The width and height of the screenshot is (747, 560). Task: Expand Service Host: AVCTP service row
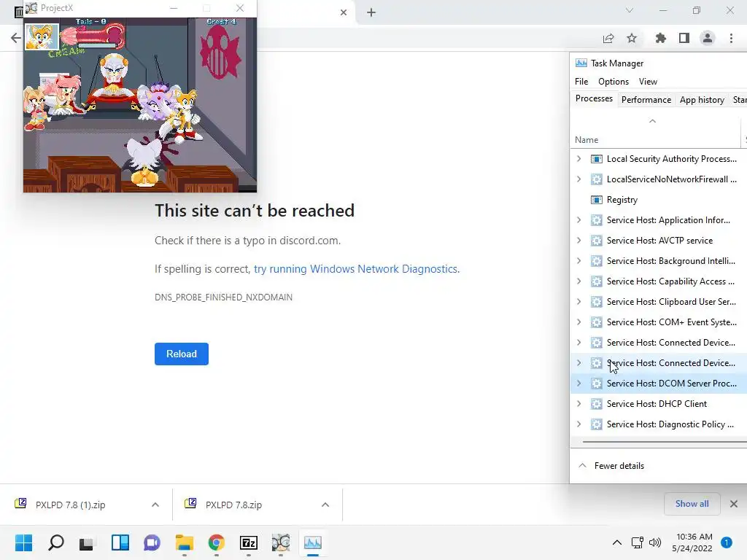[x=578, y=241]
